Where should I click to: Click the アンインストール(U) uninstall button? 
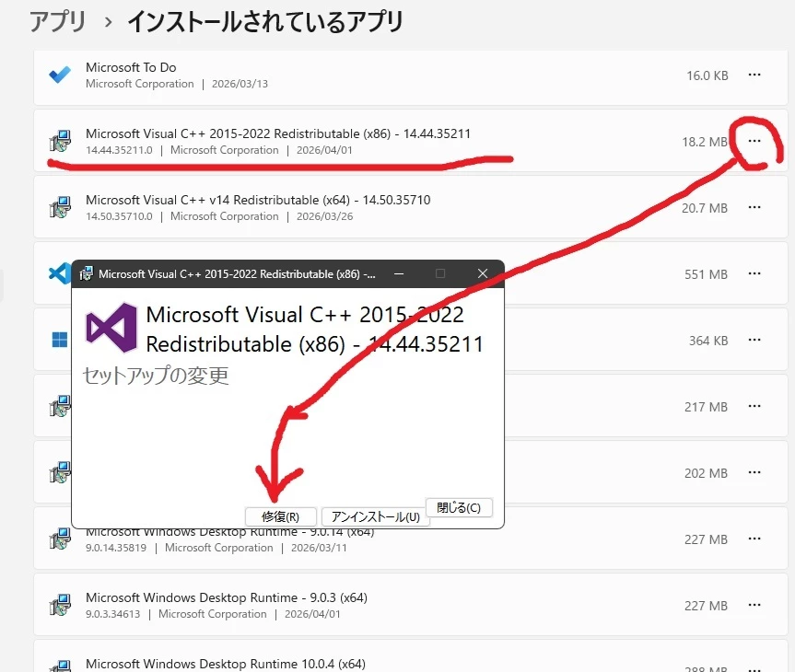[375, 516]
